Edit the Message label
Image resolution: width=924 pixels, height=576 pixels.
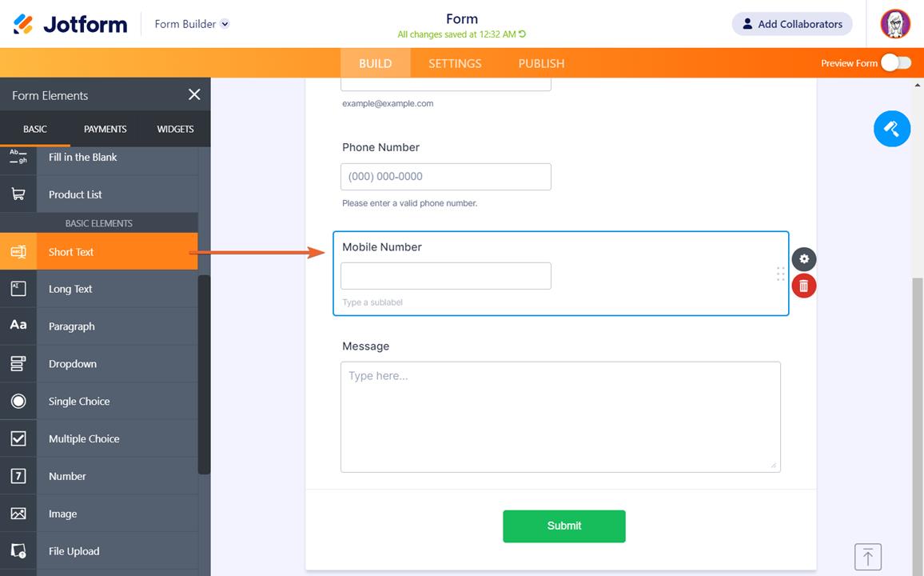click(365, 346)
